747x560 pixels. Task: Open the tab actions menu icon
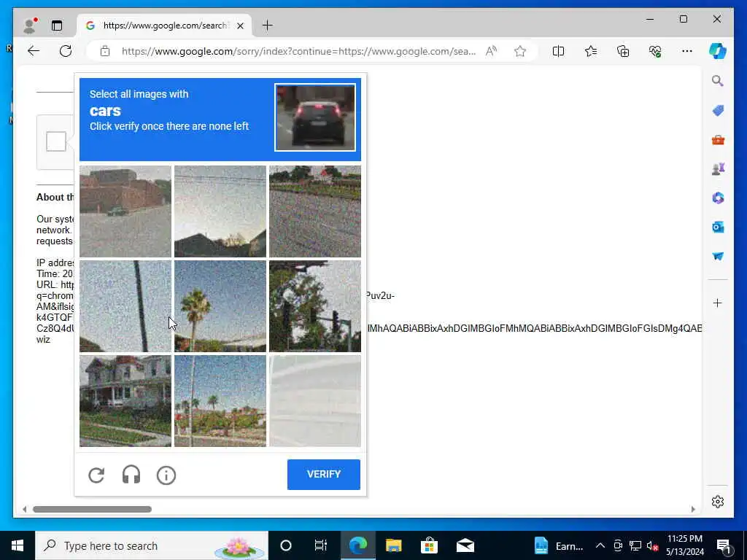tap(57, 26)
